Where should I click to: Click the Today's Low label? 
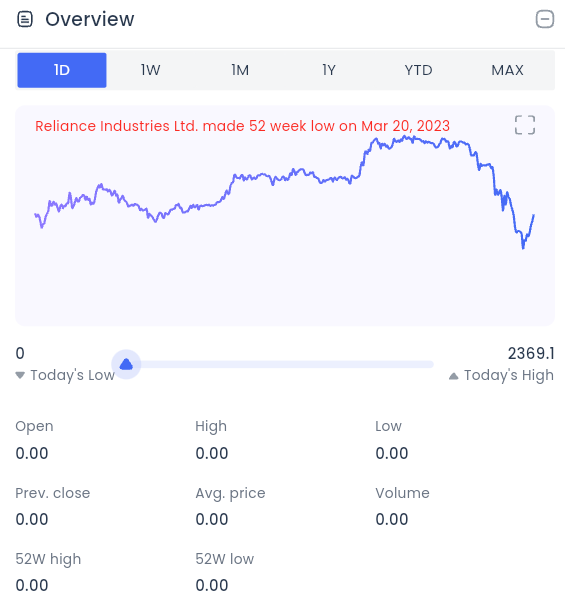click(72, 375)
